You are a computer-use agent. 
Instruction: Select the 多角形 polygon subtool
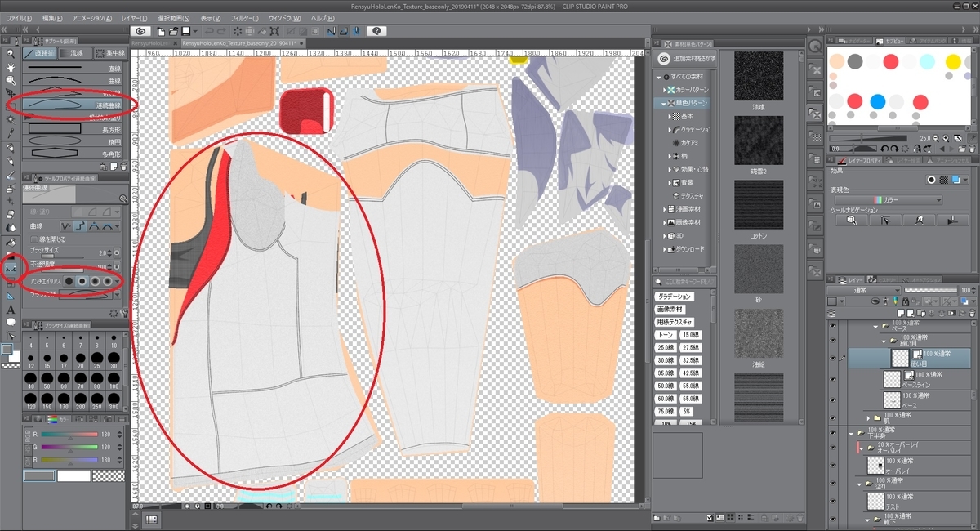click(73, 153)
